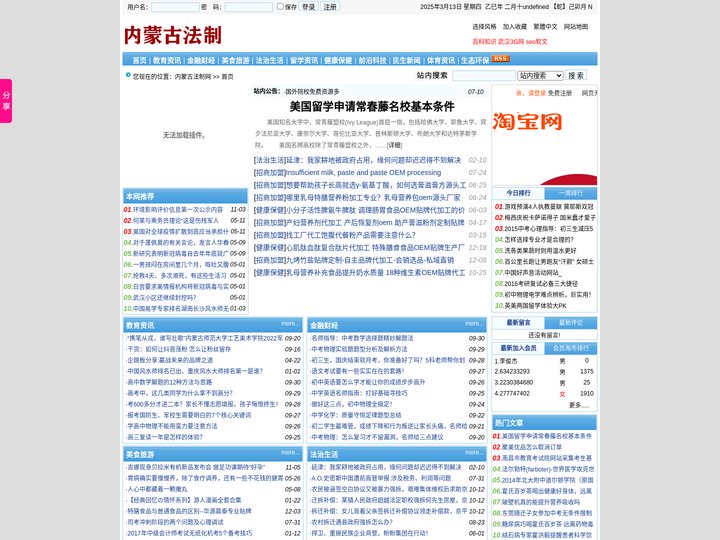The height and width of the screenshot is (540, 720).
Task: Open 美食旅游 in the navigation bar
Action: pyautogui.click(x=236, y=60)
